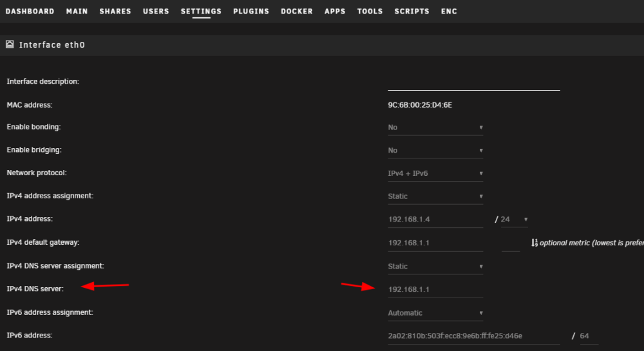The width and height of the screenshot is (644, 351).
Task: Open the Shares tab
Action: 115,12
